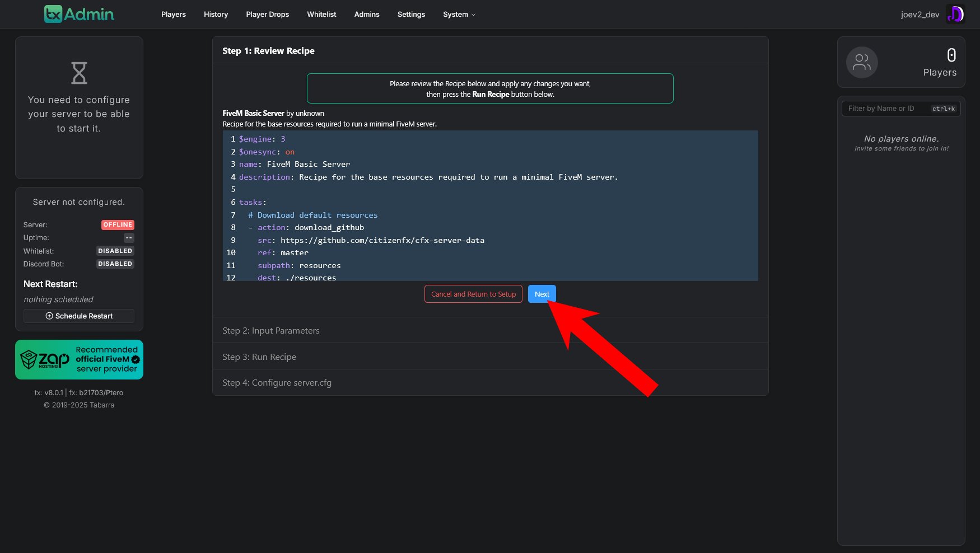980x553 pixels.
Task: Click the tx: v8.0.1 version text
Action: (x=49, y=392)
